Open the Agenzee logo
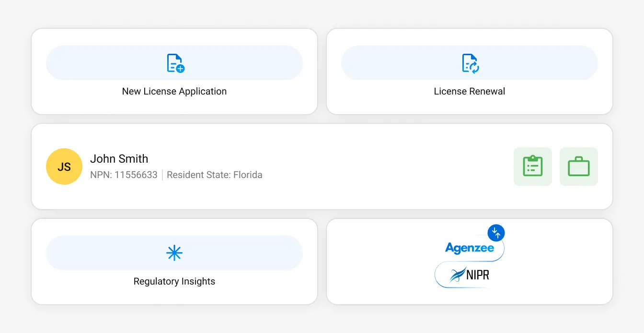This screenshot has height=333, width=644. click(x=469, y=248)
